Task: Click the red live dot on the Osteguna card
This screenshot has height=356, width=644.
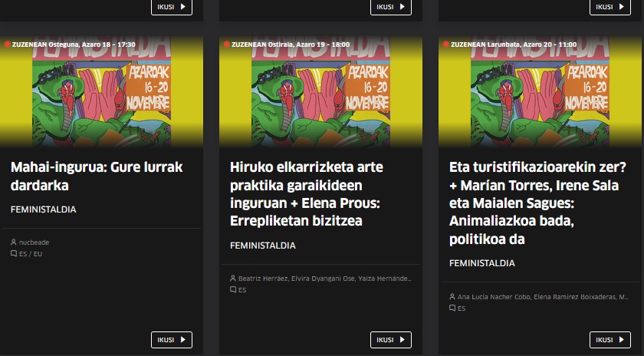Action: pos(8,44)
